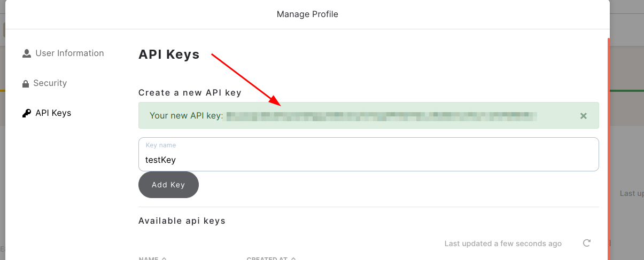Click the Manage Profile dialog title
The width and height of the screenshot is (644, 260).
[x=307, y=14]
